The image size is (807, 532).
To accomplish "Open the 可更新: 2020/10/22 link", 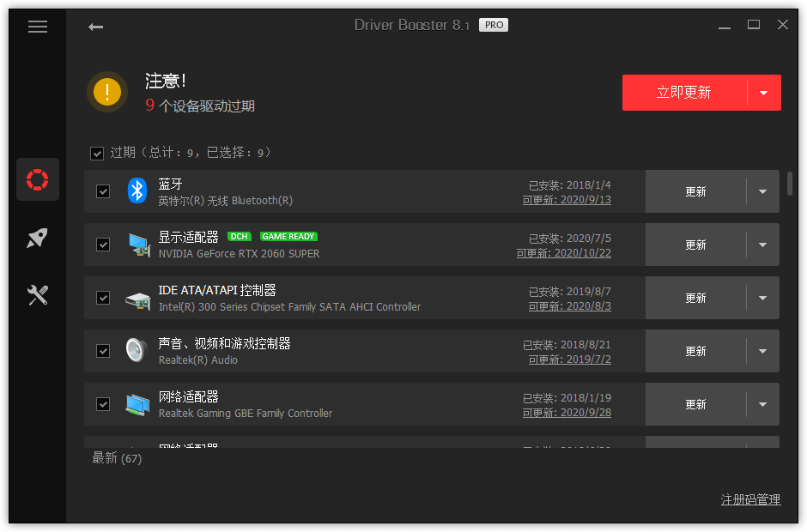I will [563, 253].
